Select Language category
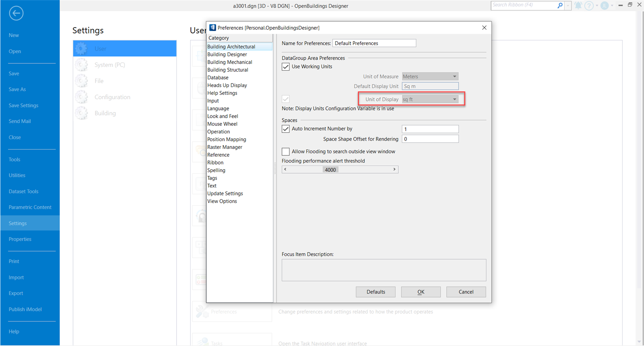Image resolution: width=644 pixels, height=346 pixels. click(x=239, y=108)
